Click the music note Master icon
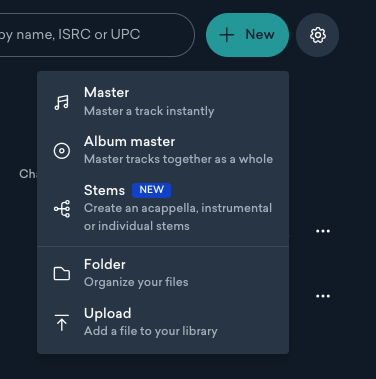 pyautogui.click(x=62, y=102)
